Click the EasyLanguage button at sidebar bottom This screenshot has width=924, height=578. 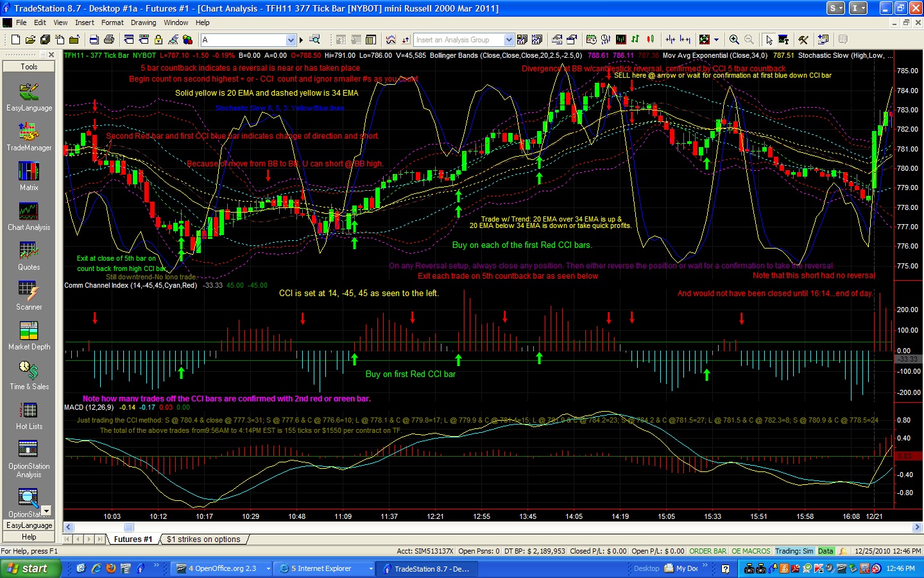29,525
